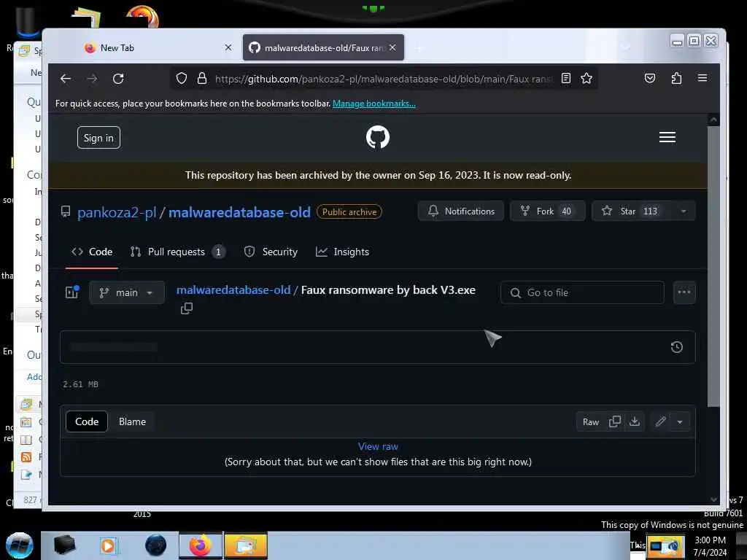The width and height of the screenshot is (747, 560).
Task: Open the pankoza2-pl owner link
Action: tap(117, 212)
